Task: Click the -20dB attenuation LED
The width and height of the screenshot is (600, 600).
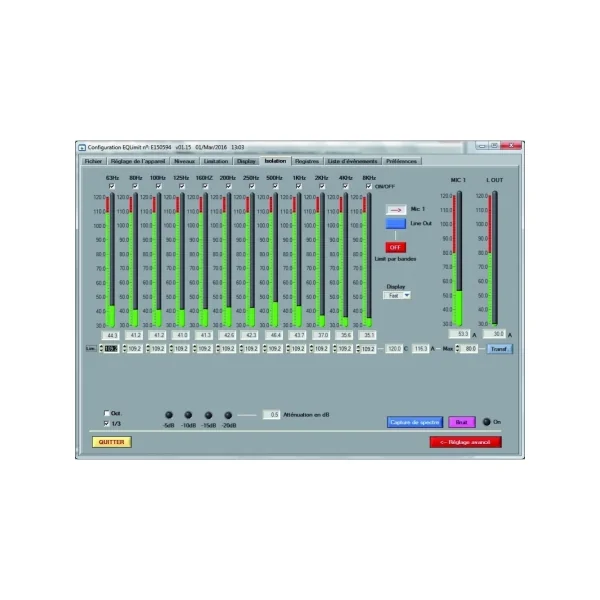Action: (228, 415)
